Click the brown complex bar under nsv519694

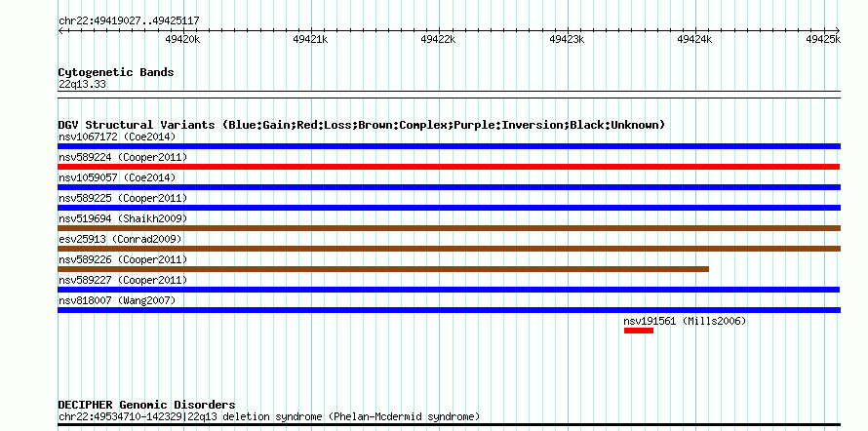click(449, 228)
